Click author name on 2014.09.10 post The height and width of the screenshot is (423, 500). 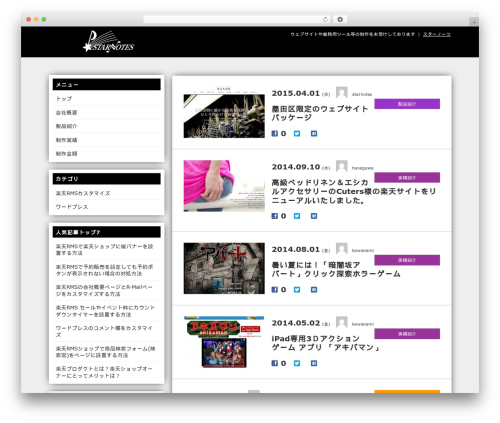(363, 168)
